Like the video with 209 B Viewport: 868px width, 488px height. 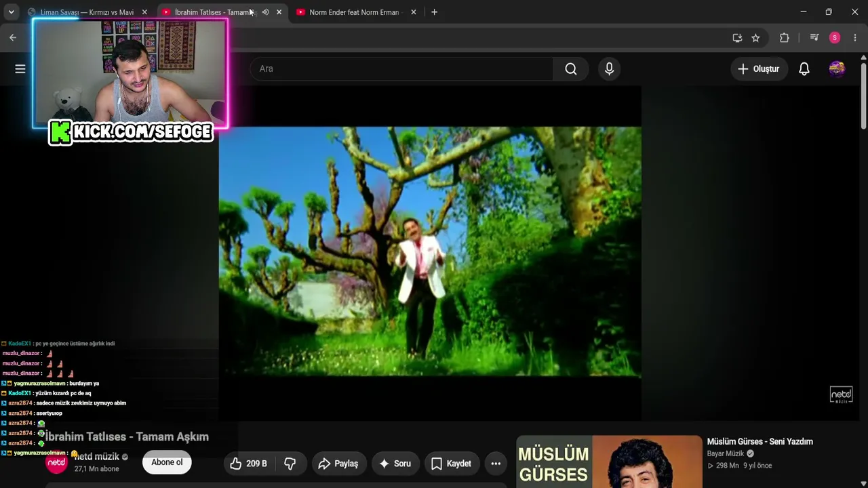click(x=248, y=464)
